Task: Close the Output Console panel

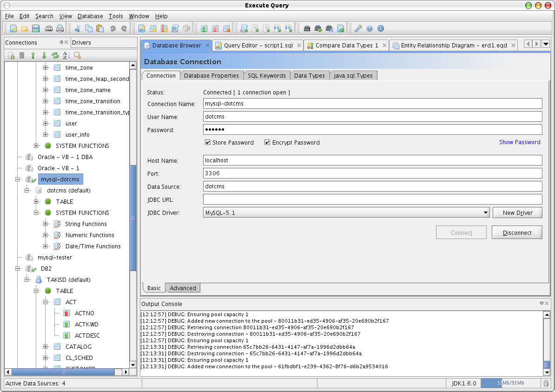Action: (547, 304)
